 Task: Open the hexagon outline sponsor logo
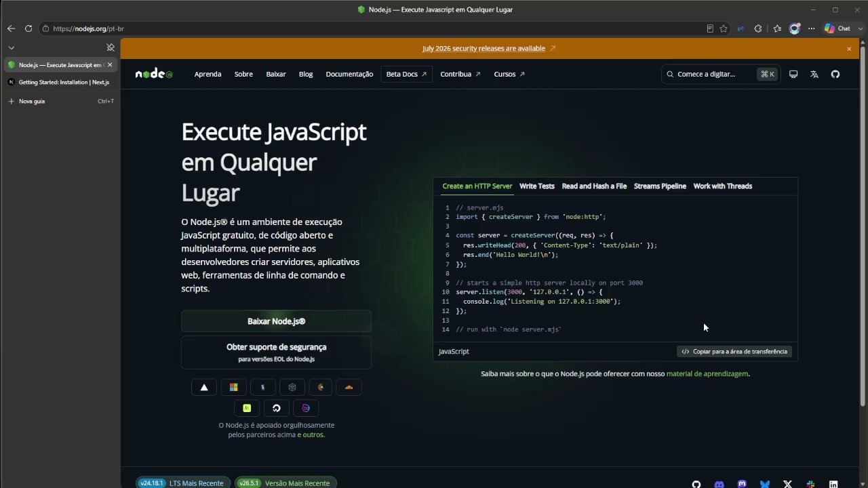pos(292,388)
